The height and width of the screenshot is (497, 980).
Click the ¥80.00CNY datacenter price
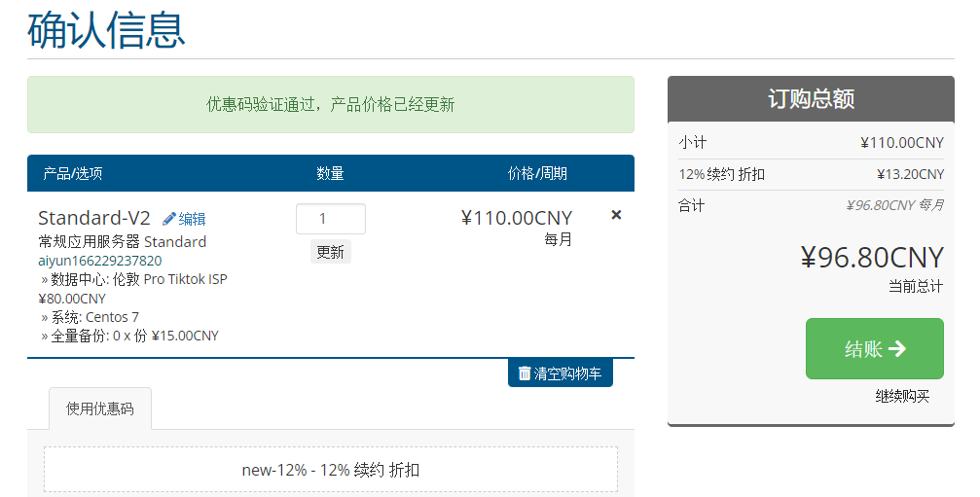(x=72, y=299)
